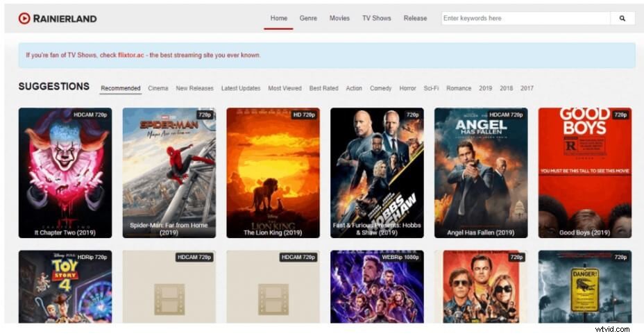The width and height of the screenshot is (644, 336).
Task: Open the Avengers WEBRip 1080p poster
Action: (x=377, y=287)
